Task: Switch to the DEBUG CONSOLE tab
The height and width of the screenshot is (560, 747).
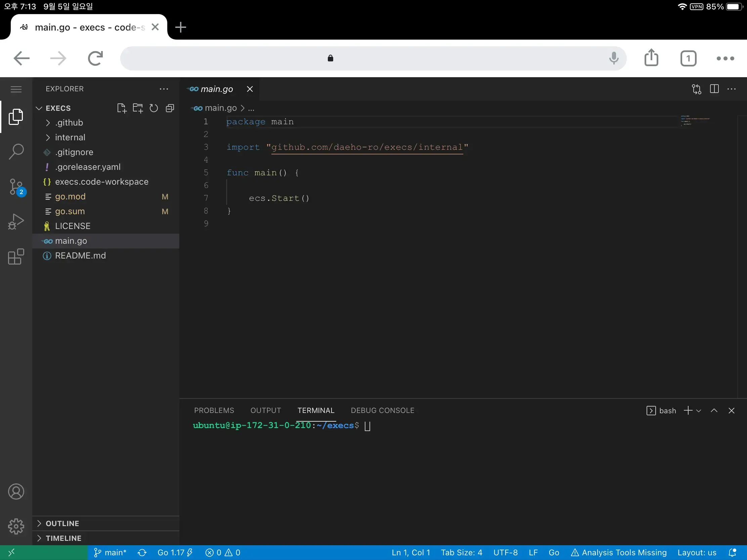Action: (382, 411)
